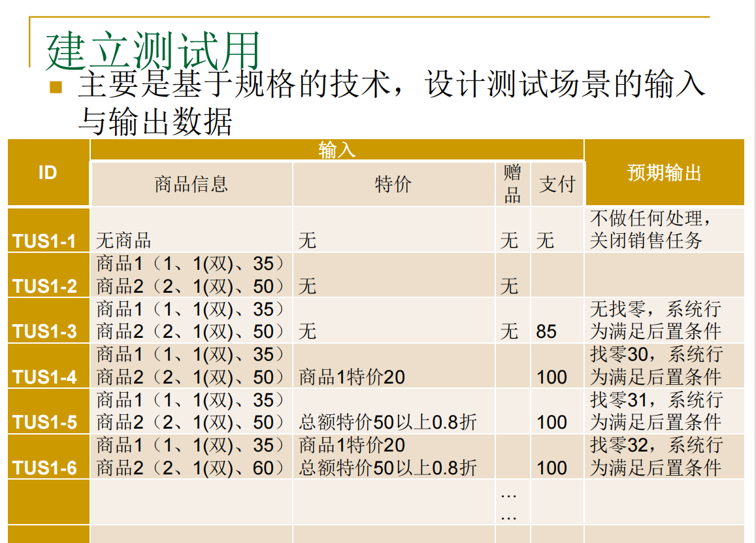This screenshot has width=756, height=543.
Task: Select the TUS1-2 row ID cell
Action: point(45,286)
